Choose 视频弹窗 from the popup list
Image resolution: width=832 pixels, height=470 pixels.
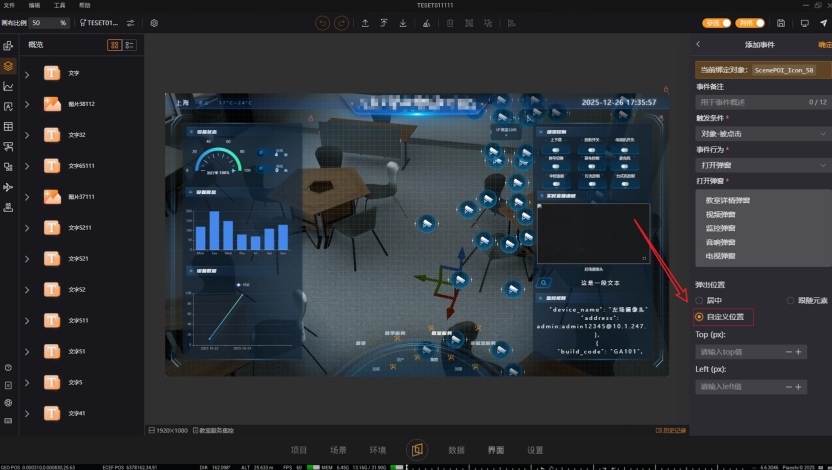(720, 214)
